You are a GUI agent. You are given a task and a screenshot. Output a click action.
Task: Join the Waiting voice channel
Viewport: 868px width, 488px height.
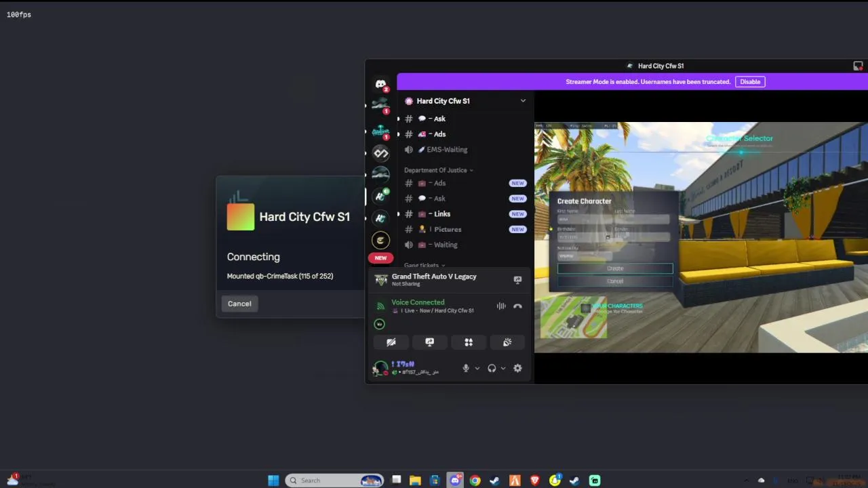[465, 245]
